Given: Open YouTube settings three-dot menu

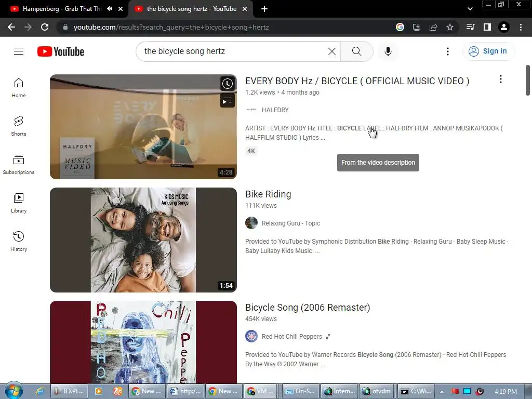Looking at the screenshot, I should (447, 51).
